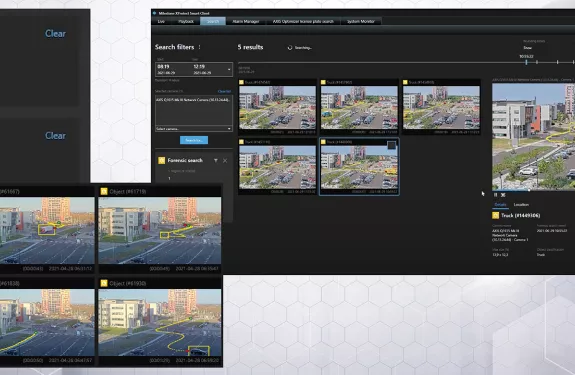
Task: Open the (#61838) object thumbnail
Action: coord(47,323)
